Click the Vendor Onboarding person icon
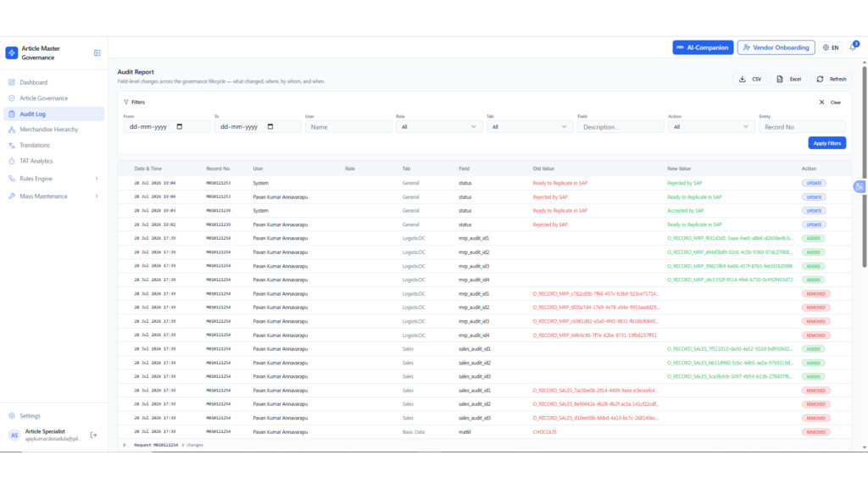This screenshot has height=488, width=868. pyautogui.click(x=746, y=47)
